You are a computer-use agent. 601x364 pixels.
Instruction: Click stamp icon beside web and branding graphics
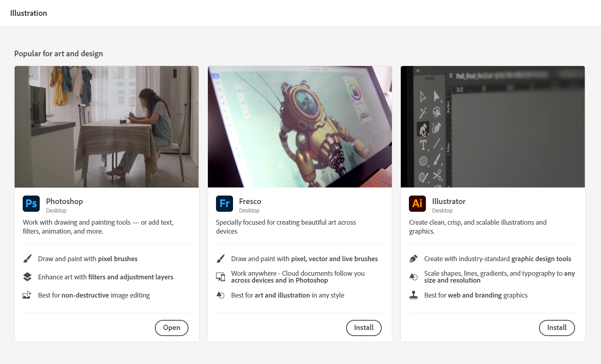pos(413,295)
